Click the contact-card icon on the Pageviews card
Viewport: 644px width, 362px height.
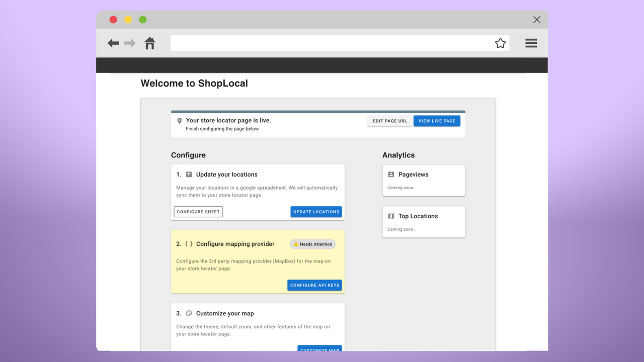391,174
